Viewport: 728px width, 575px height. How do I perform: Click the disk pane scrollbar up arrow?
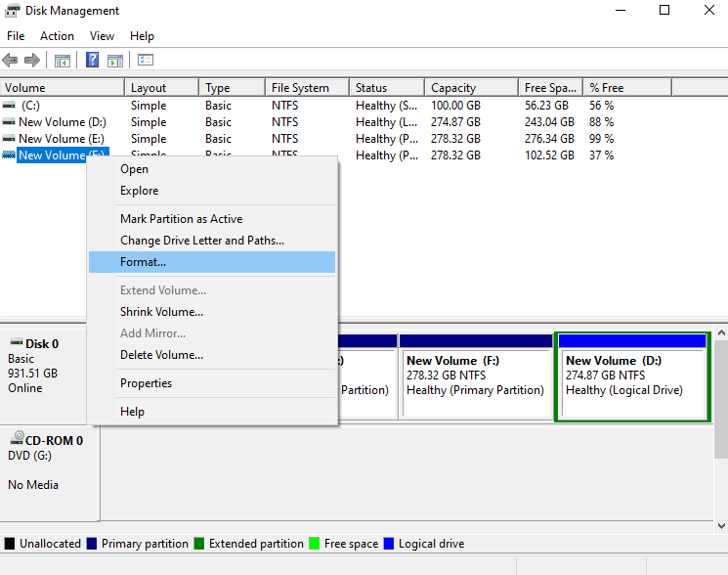pyautogui.click(x=721, y=332)
